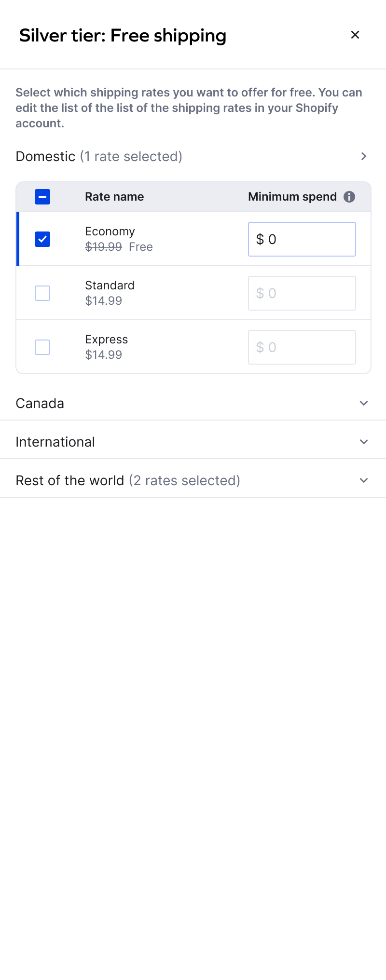Expand the International section chevron
The height and width of the screenshot is (980, 386).
click(364, 442)
